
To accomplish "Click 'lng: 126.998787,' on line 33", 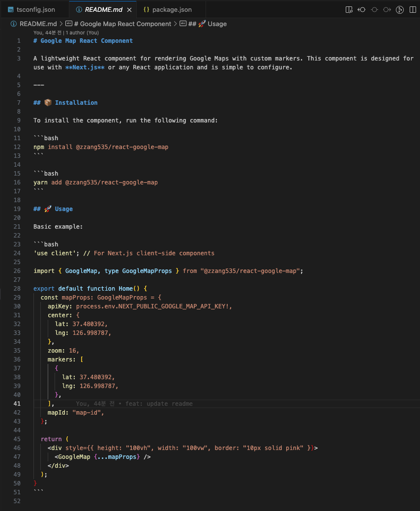I will [83, 333].
